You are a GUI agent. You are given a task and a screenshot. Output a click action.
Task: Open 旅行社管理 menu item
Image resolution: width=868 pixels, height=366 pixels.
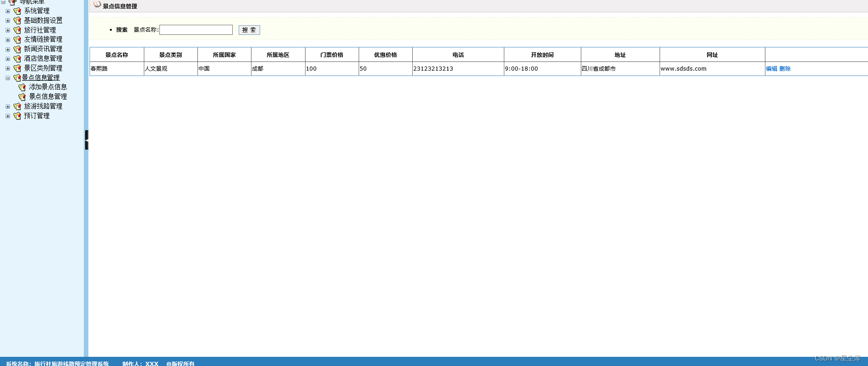(40, 30)
